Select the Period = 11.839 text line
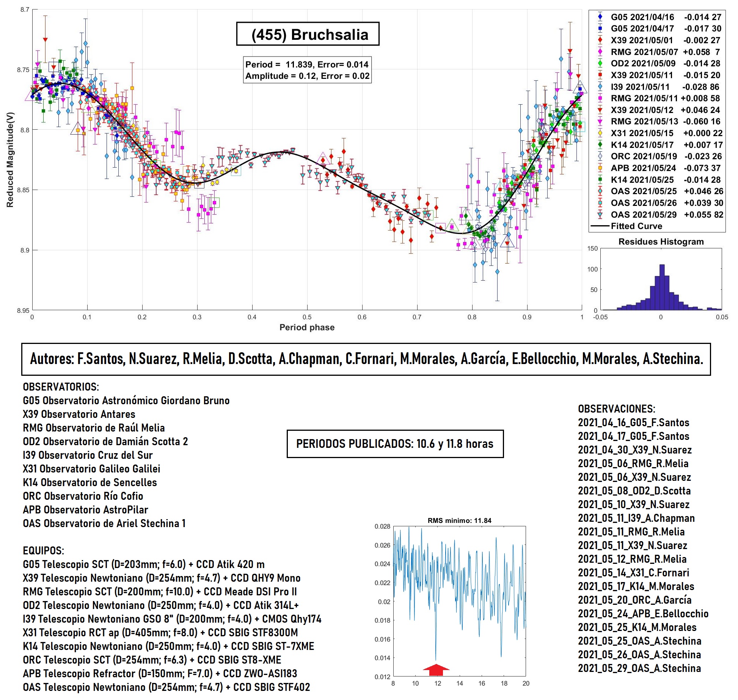Image resolution: width=738 pixels, height=700 pixels. click(307, 64)
